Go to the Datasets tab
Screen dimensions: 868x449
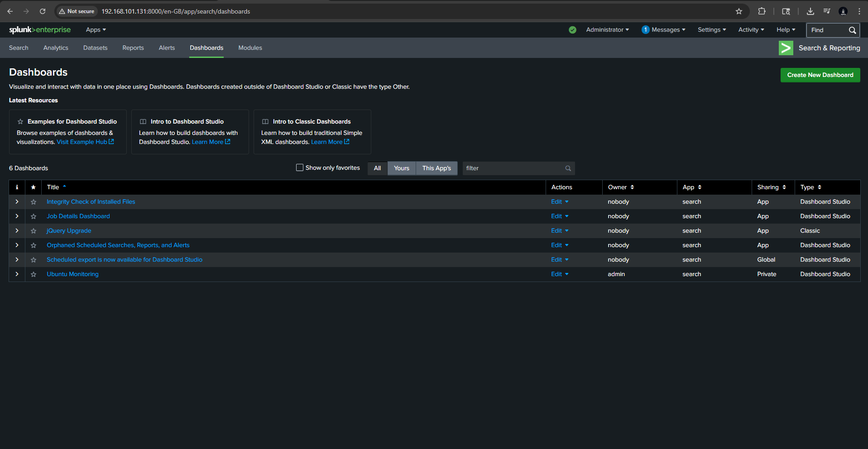(95, 48)
